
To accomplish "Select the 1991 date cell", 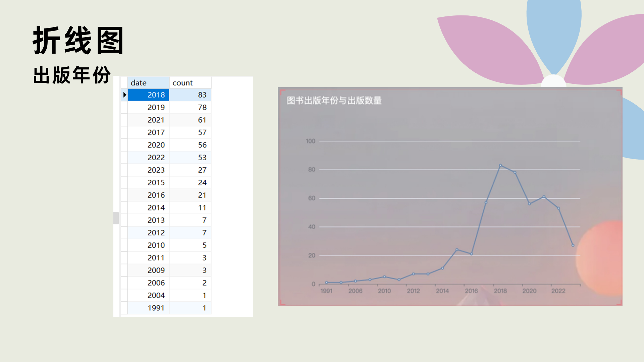I will (148, 308).
